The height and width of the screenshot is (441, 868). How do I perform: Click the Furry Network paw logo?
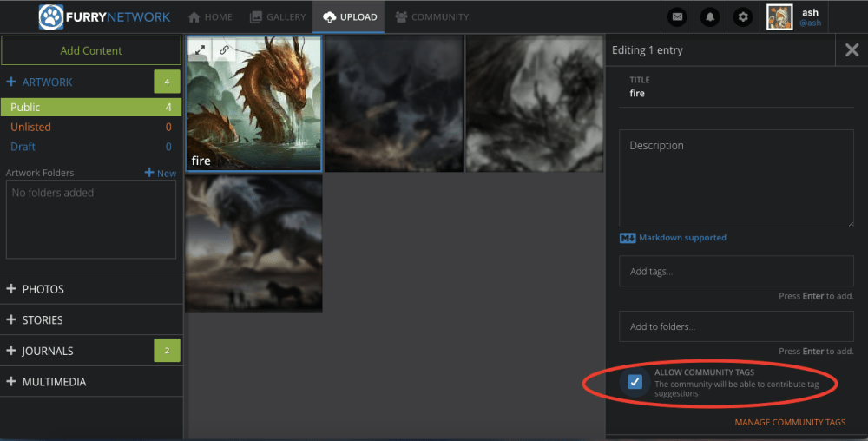tap(52, 16)
